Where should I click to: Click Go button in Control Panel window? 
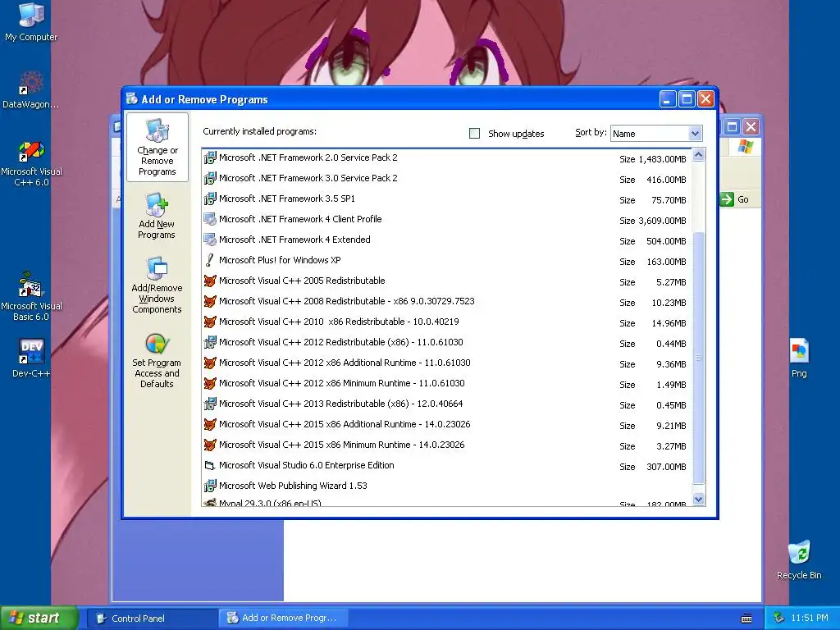735,199
